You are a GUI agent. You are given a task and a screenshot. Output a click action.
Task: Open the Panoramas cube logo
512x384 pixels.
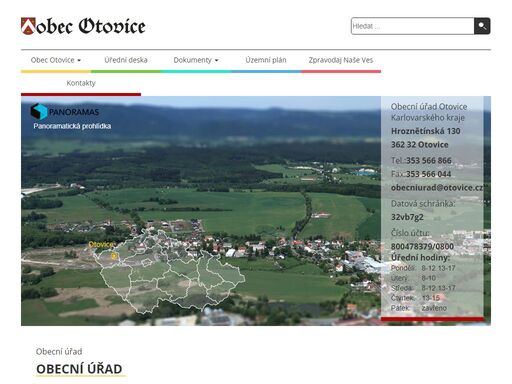pos(39,111)
